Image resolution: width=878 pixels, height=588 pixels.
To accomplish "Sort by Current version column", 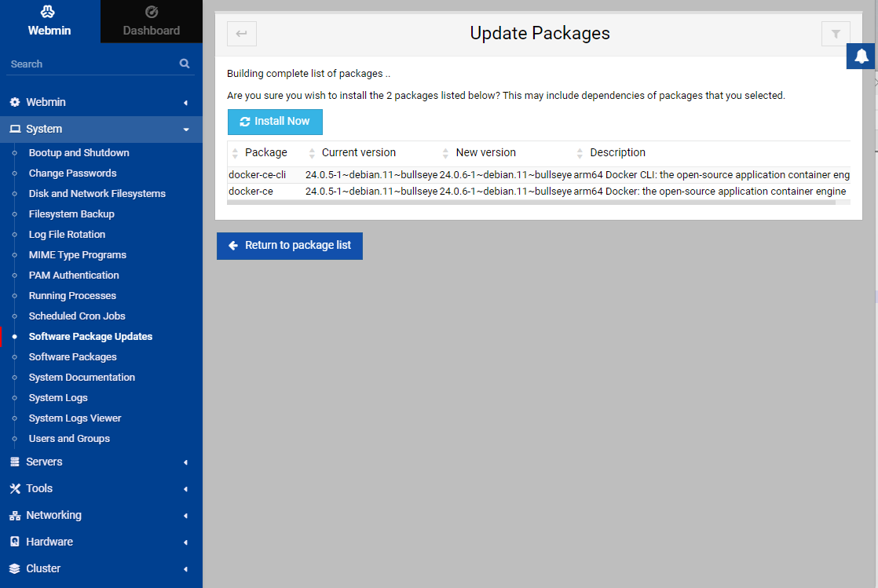I will (x=358, y=152).
